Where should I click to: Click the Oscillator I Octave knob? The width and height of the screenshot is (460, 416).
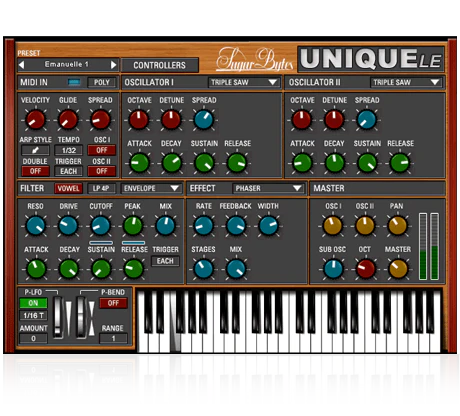139,119
